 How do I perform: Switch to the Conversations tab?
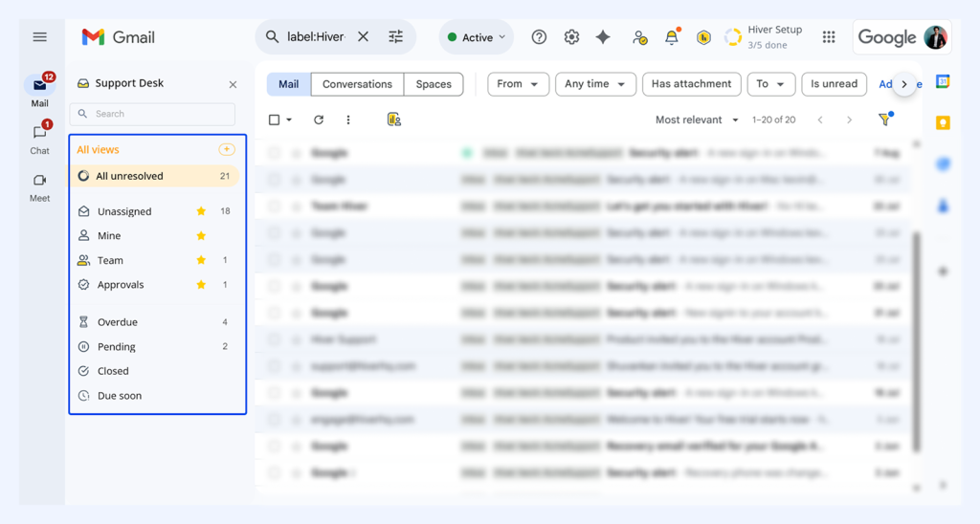pos(357,84)
